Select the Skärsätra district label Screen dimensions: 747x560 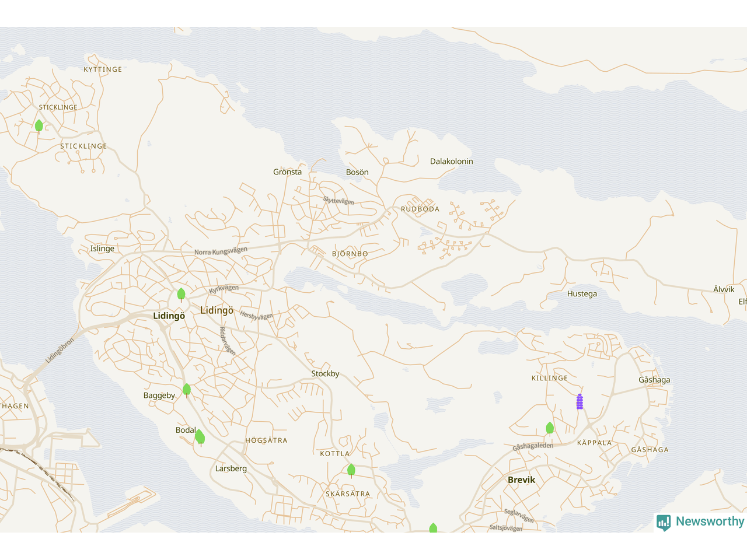click(x=348, y=494)
